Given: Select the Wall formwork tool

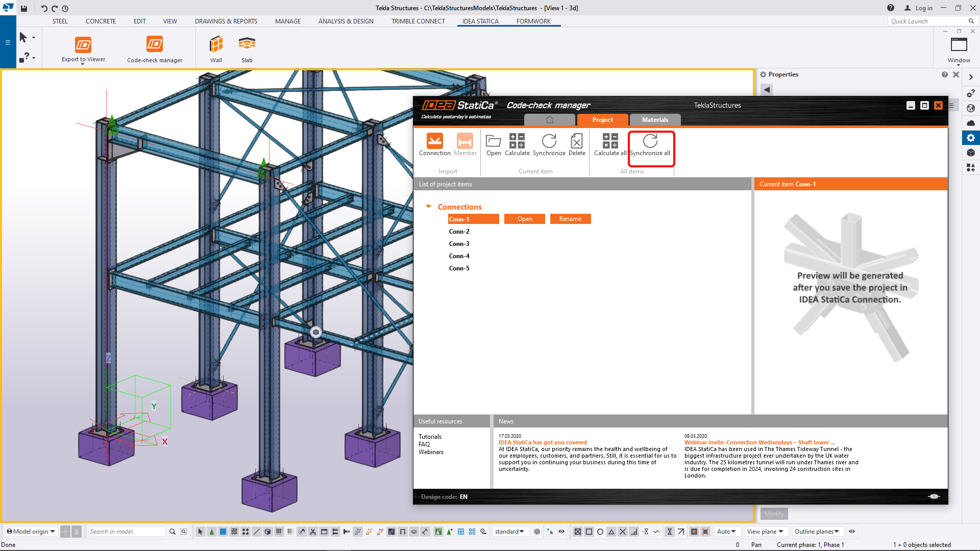Looking at the screenshot, I should pos(215,46).
